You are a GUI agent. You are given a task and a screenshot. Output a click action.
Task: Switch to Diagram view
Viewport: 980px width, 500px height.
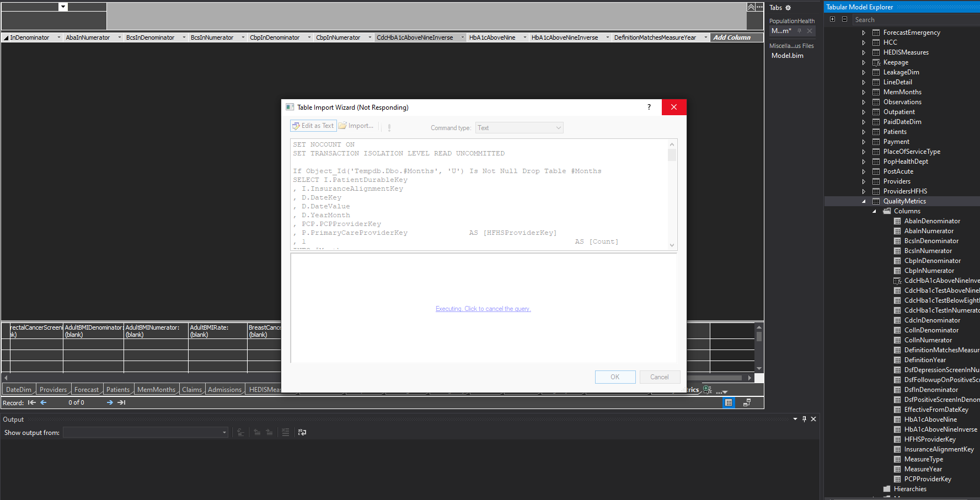[747, 402]
